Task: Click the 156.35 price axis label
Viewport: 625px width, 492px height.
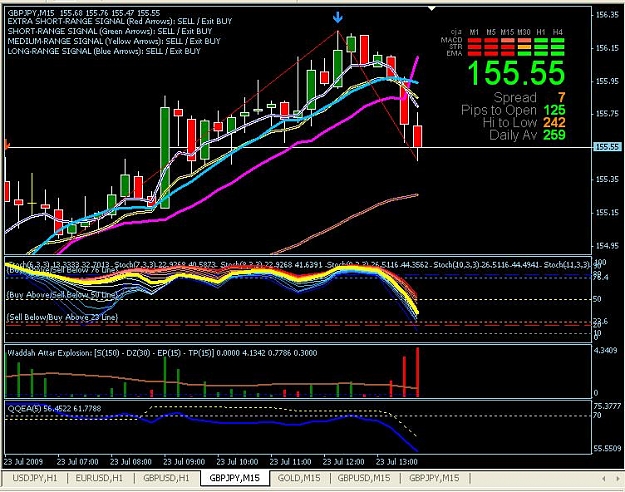Action: coord(608,15)
